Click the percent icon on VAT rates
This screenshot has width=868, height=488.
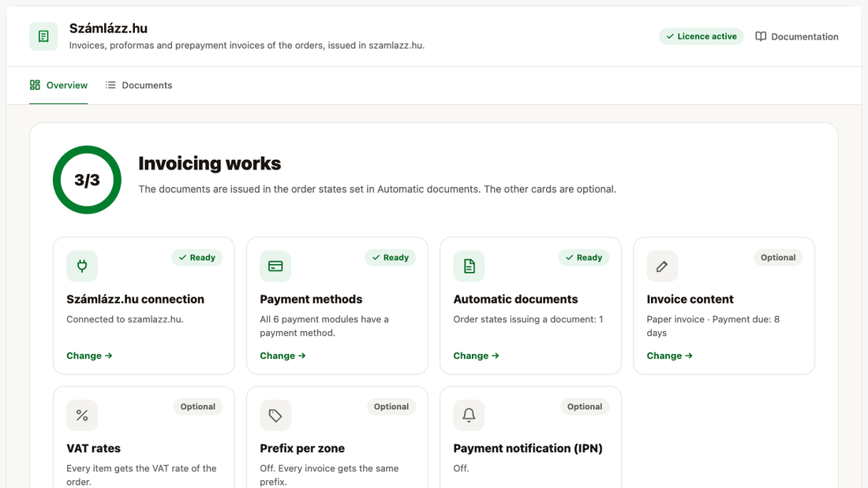(x=82, y=415)
